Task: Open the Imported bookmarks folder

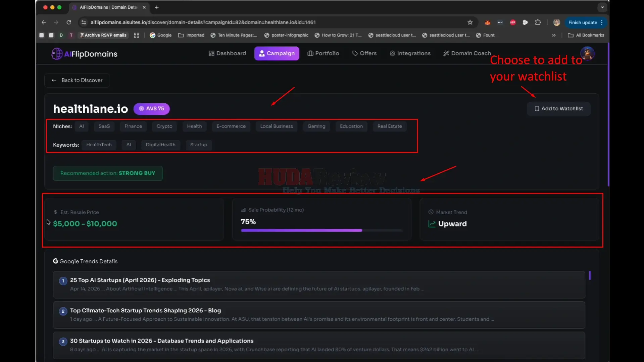Action: click(x=191, y=35)
